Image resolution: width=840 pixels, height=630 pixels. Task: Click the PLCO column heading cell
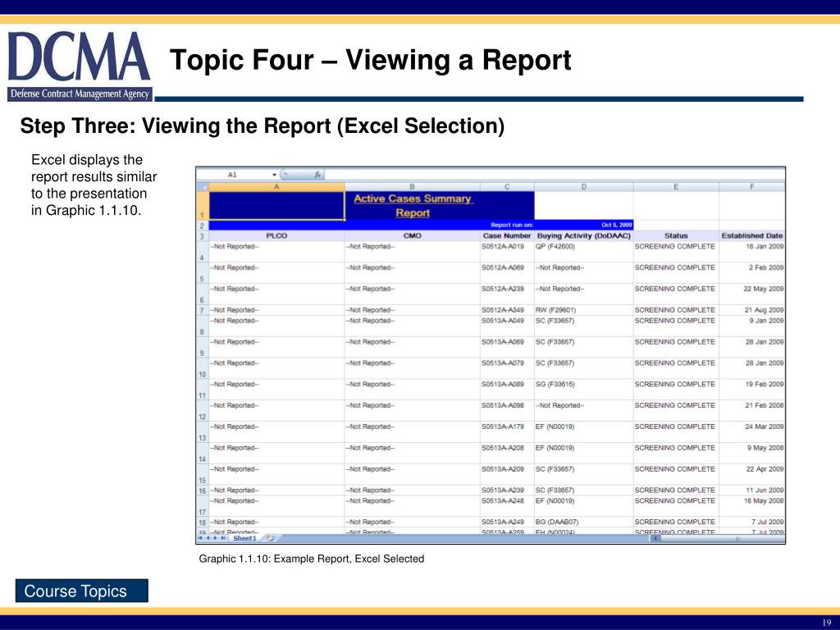pos(276,235)
